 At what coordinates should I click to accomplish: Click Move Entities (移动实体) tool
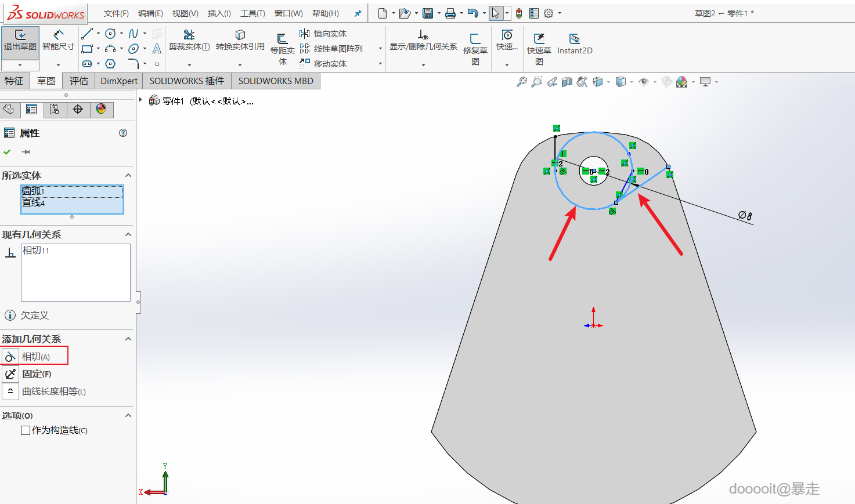coord(323,64)
